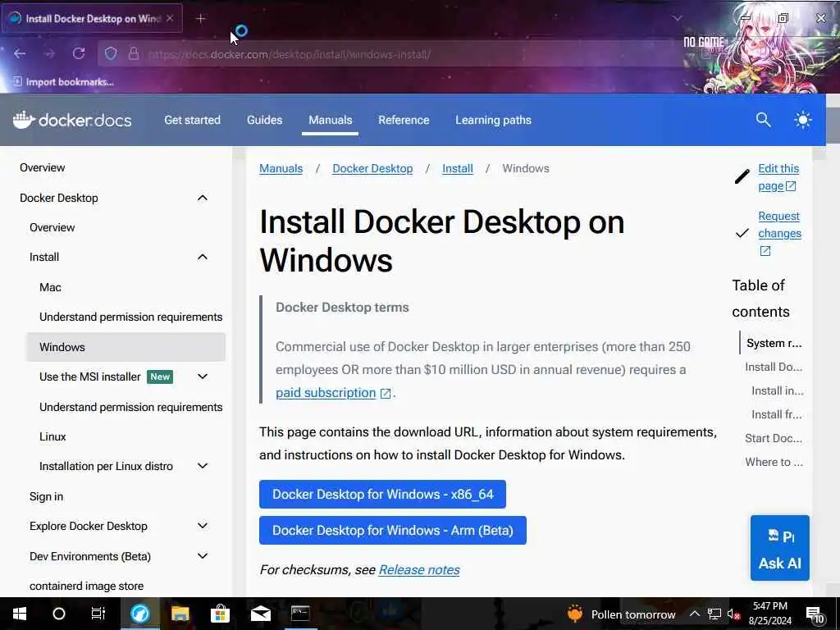Viewport: 840px width, 630px height.
Task: Open containerd image store sidebar item
Action: (86, 586)
